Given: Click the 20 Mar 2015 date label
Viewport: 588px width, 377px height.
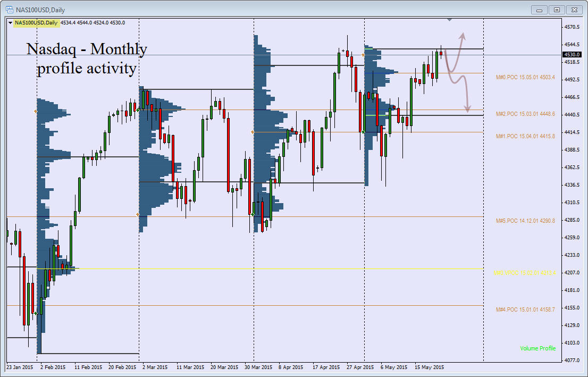Looking at the screenshot, I should (x=224, y=367).
